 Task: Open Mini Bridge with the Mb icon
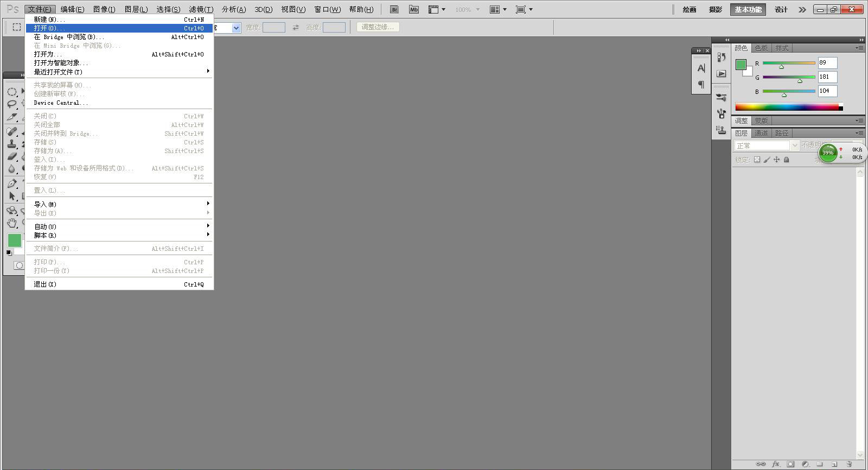[x=414, y=9]
